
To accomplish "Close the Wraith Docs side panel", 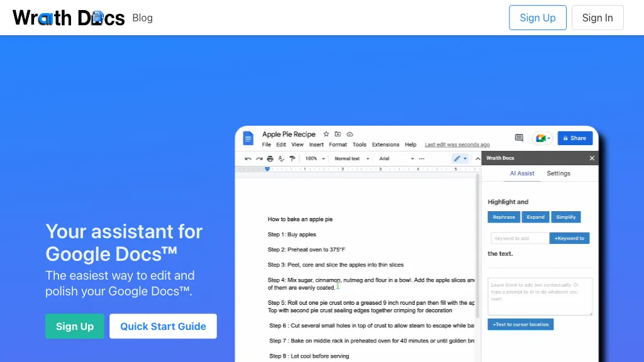I will coord(592,158).
